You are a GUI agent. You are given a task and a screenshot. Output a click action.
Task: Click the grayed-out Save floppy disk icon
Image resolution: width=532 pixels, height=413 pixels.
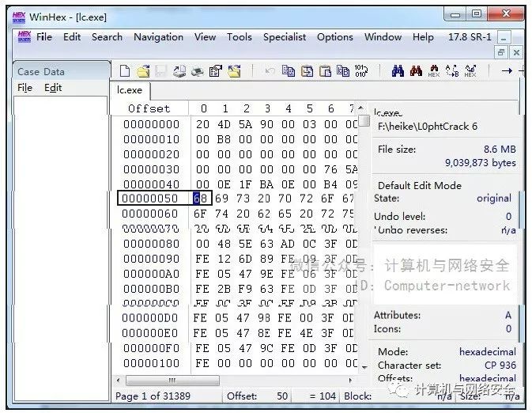(160, 71)
